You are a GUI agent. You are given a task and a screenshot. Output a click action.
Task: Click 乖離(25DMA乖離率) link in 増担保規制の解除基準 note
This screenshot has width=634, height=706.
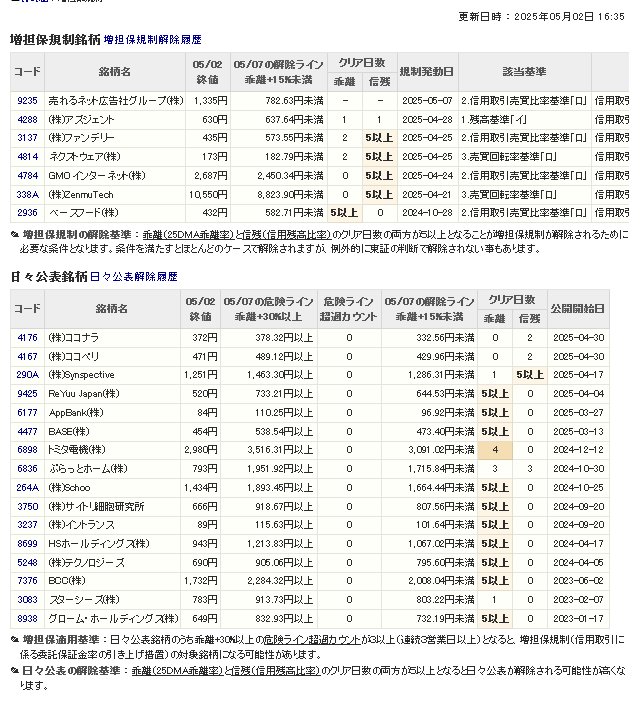click(x=188, y=235)
